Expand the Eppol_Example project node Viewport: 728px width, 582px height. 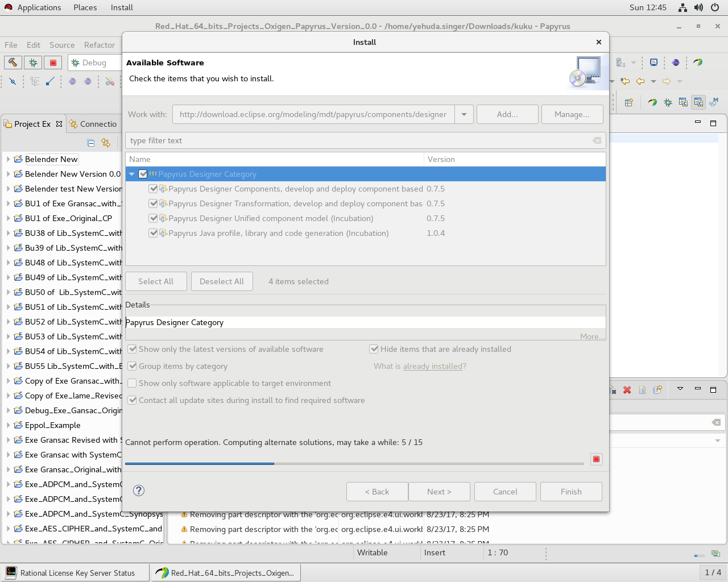[8, 425]
